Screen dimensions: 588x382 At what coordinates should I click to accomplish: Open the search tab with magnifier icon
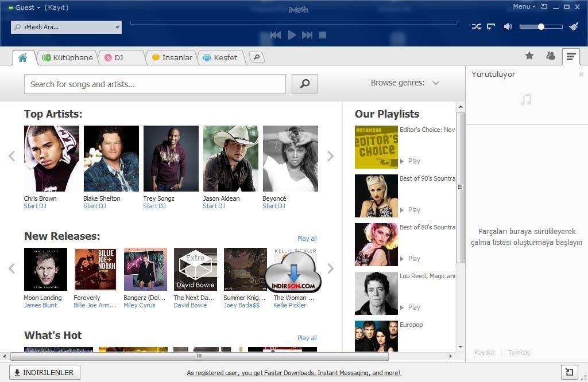tap(257, 57)
